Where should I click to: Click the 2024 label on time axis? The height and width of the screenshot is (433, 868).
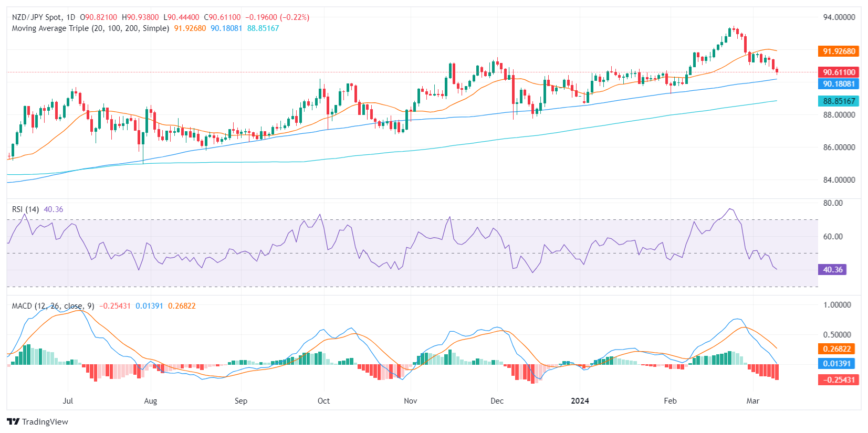click(580, 401)
